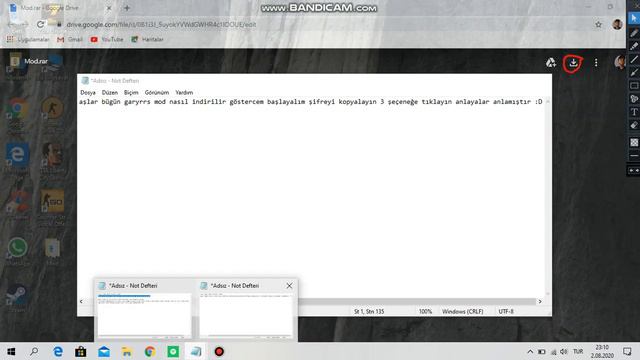Open the Haritalar bookmark
The width and height of the screenshot is (640, 360).
[x=147, y=39]
